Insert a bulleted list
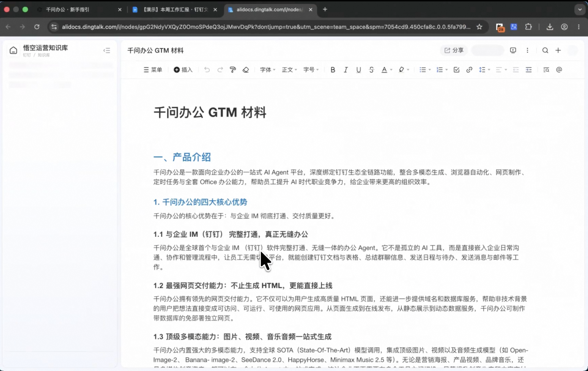The width and height of the screenshot is (588, 371). pyautogui.click(x=423, y=70)
